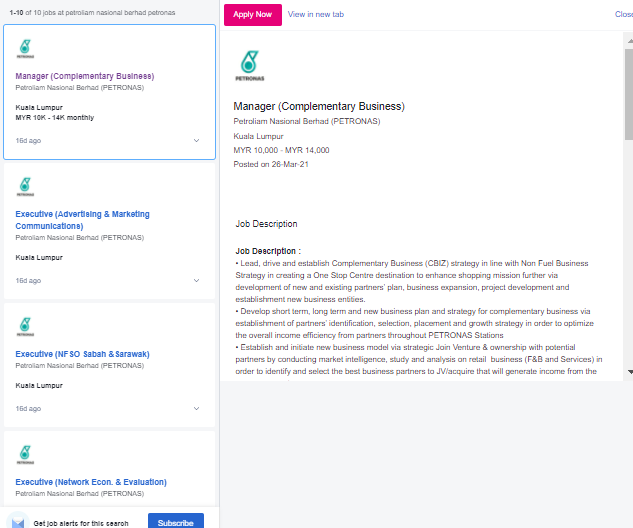
Task: Select Executive (Network Econ. & Evaluation) listing
Action: (91, 482)
